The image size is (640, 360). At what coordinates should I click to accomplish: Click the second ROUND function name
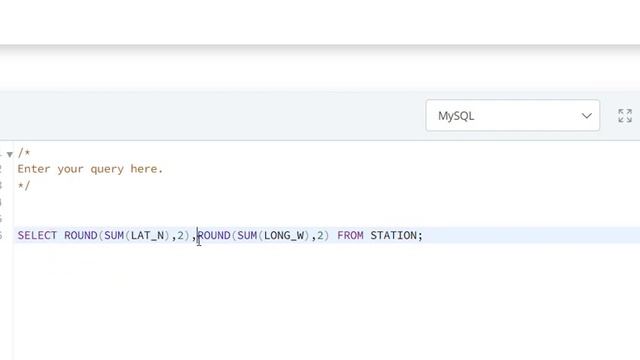point(214,236)
